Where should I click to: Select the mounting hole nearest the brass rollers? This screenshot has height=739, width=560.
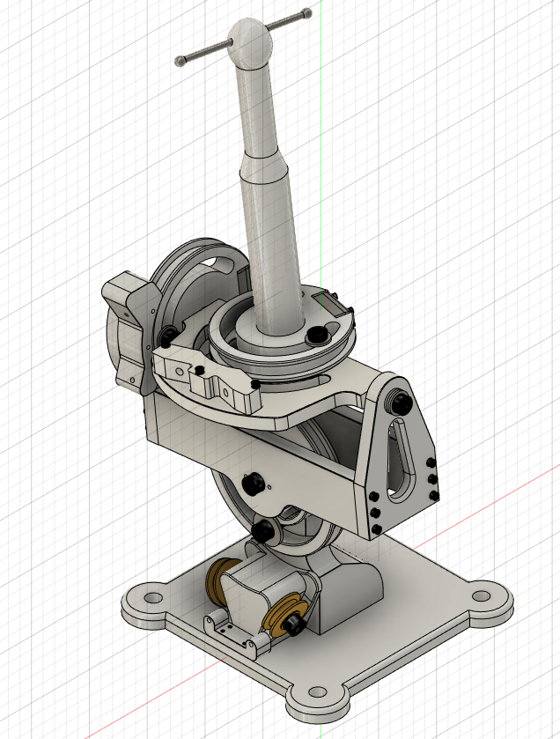(x=152, y=597)
